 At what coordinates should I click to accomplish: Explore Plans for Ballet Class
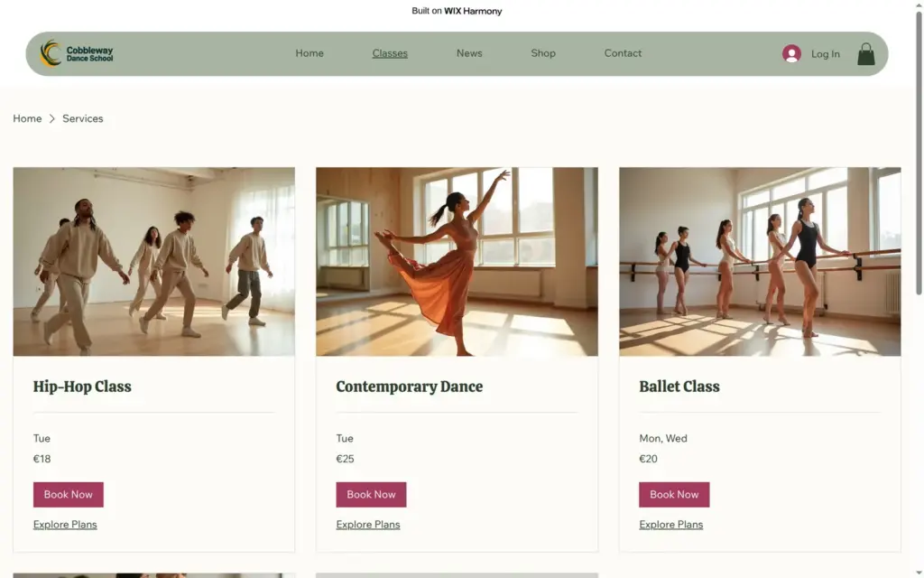click(x=670, y=525)
